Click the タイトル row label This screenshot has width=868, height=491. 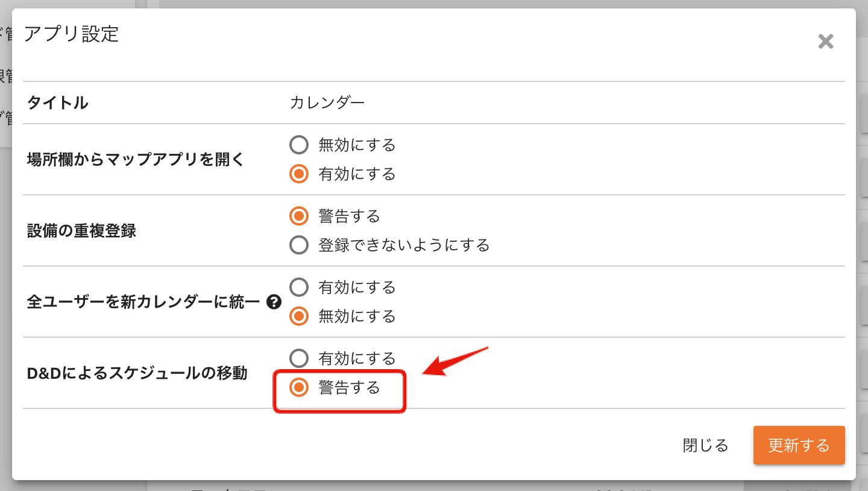pyautogui.click(x=58, y=103)
